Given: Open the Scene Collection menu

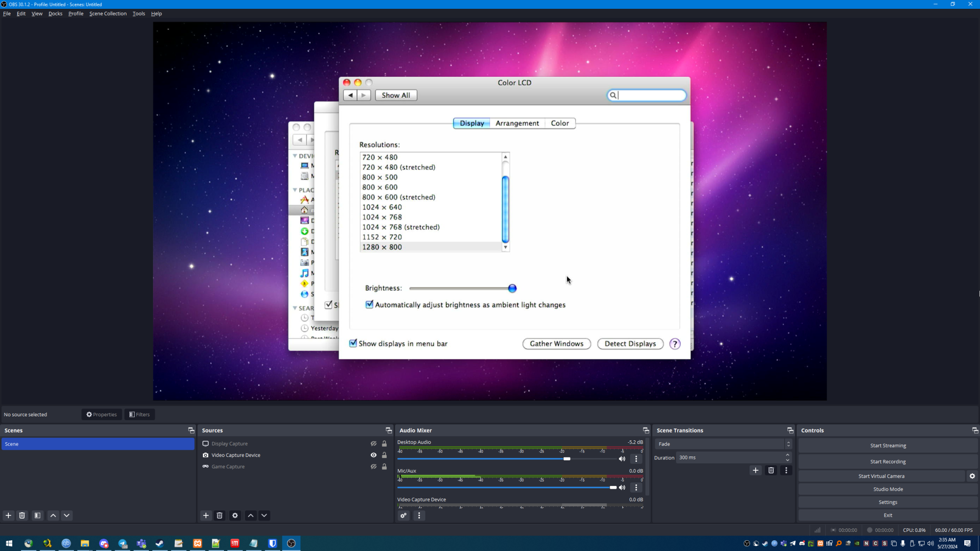Looking at the screenshot, I should 108,14.
